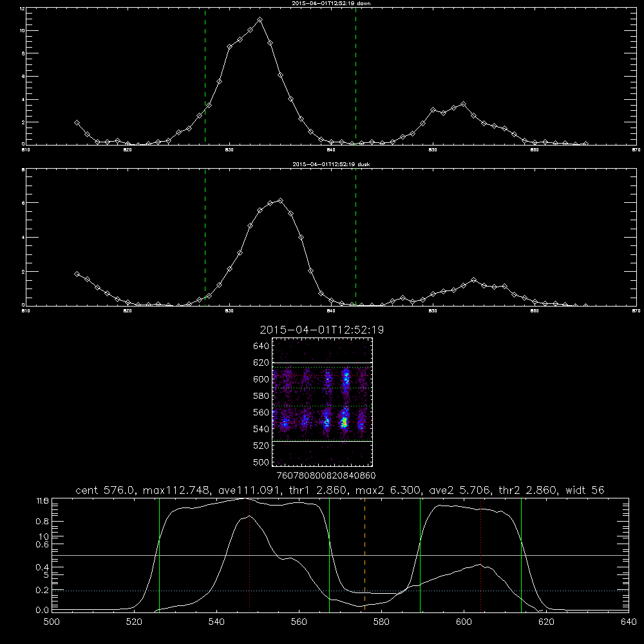This screenshot has height=644, width=644.
Task: Select the highest peak diamond in dawn plot
Action: coord(260,20)
